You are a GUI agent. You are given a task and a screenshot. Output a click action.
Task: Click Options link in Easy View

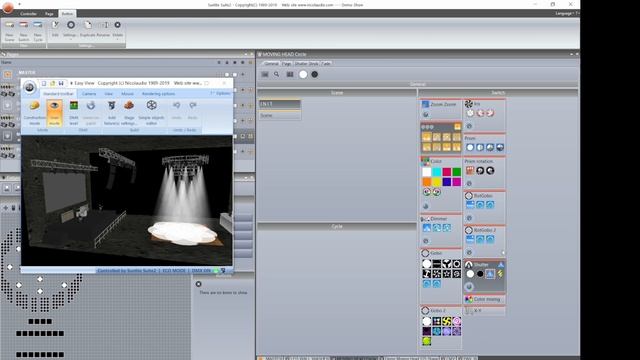221,93
